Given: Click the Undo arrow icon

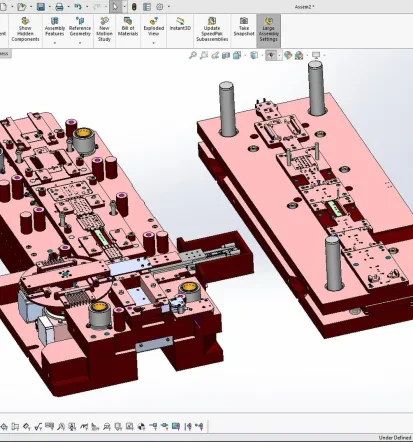Looking at the screenshot, I should (x=78, y=7).
